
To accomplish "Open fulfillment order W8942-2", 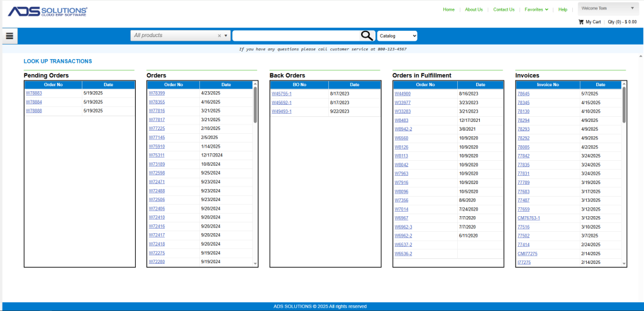I will pyautogui.click(x=403, y=129).
